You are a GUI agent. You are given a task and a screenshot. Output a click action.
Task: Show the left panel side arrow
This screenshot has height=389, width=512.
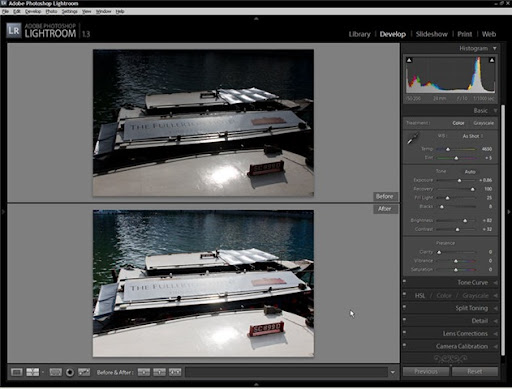point(3,211)
